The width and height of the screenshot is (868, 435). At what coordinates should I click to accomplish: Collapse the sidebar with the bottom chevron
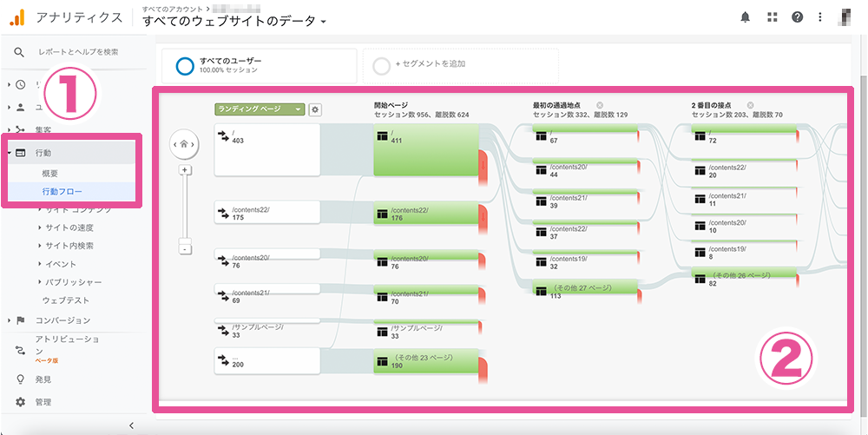(131, 425)
